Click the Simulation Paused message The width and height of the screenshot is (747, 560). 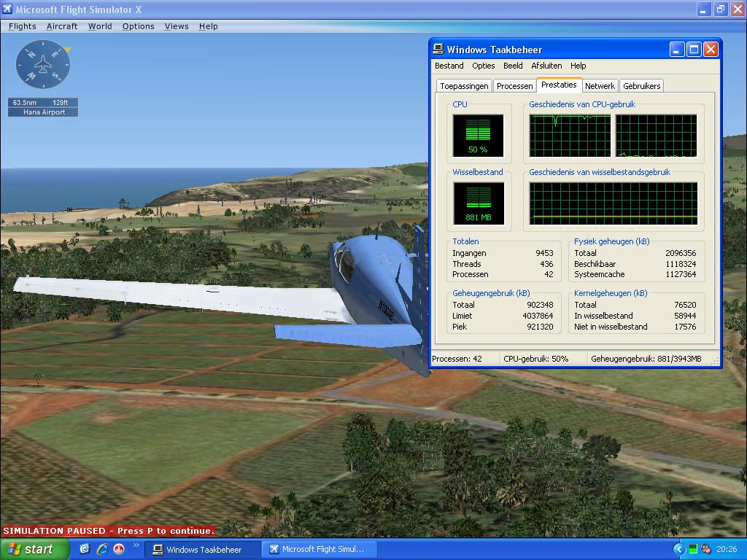109,531
